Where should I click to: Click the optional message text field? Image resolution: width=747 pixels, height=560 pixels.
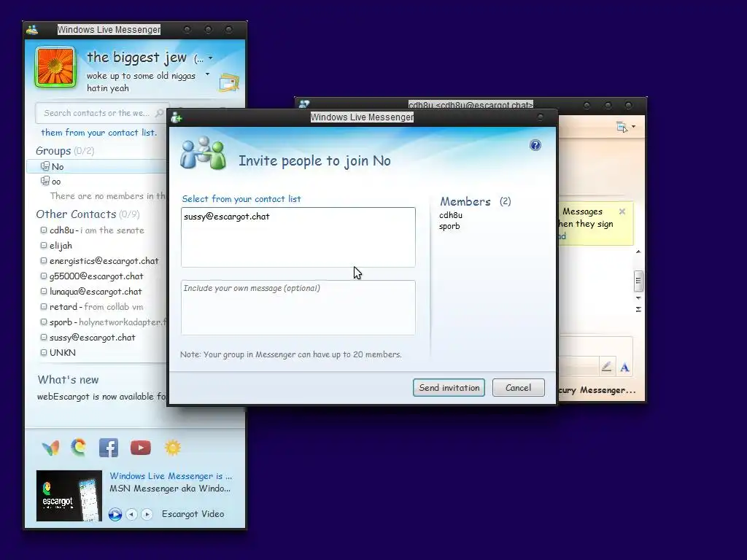[298, 308]
